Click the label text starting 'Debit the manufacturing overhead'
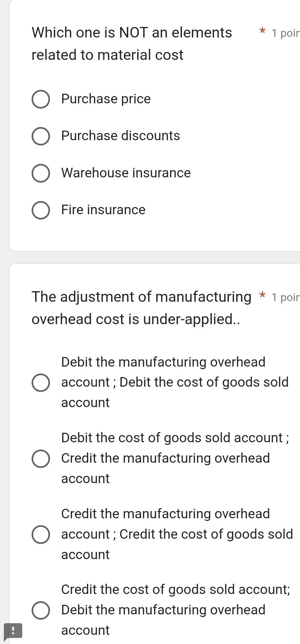Viewport: 300px width, 644px height. click(175, 382)
